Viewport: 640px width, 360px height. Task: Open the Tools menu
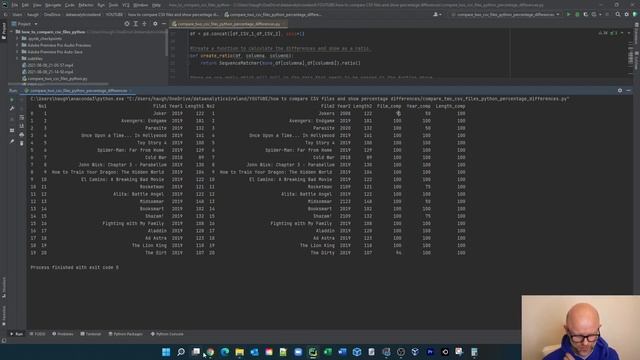113,5
